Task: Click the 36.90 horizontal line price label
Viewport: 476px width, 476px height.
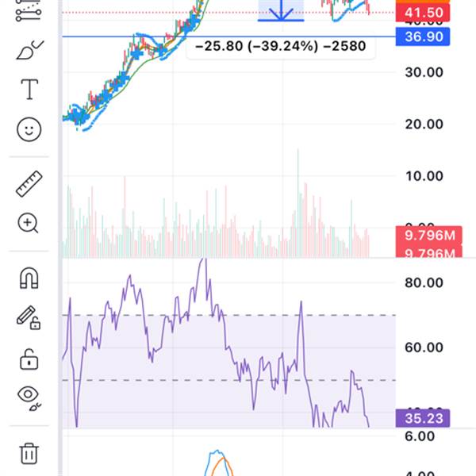Action: (x=423, y=36)
